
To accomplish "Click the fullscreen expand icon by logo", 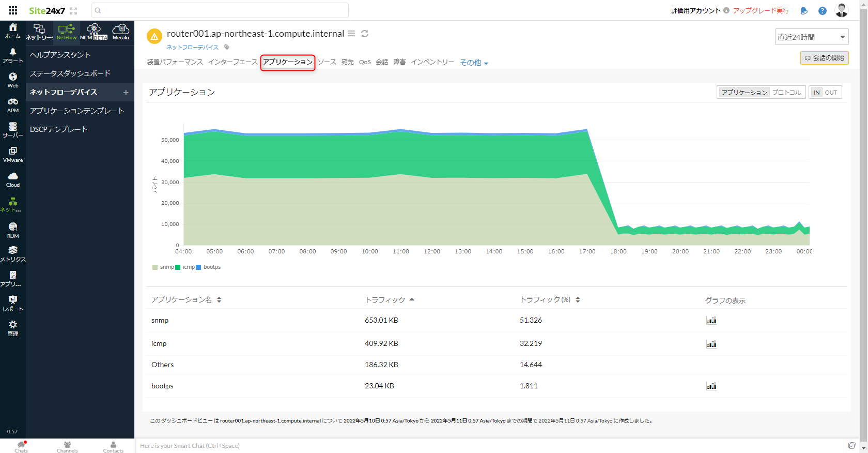I will pyautogui.click(x=73, y=11).
